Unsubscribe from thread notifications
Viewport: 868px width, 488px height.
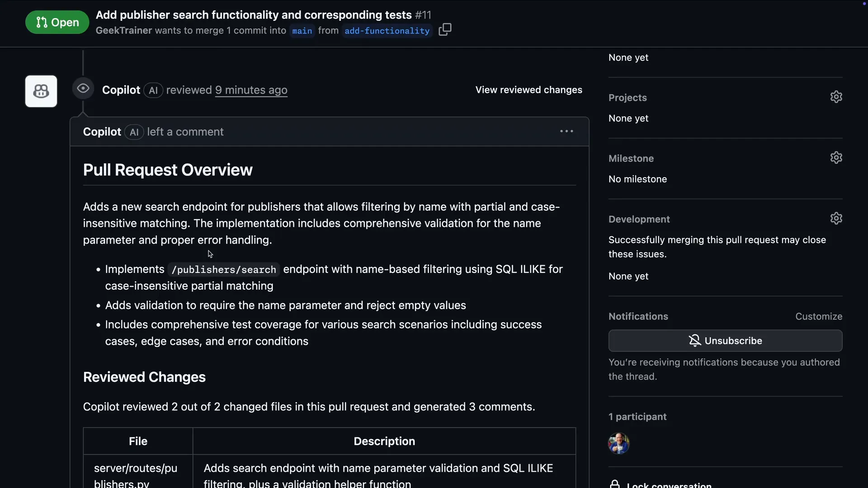click(x=725, y=341)
